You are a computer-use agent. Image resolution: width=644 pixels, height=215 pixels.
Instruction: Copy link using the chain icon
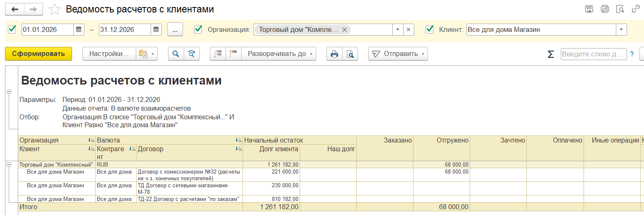(x=635, y=9)
